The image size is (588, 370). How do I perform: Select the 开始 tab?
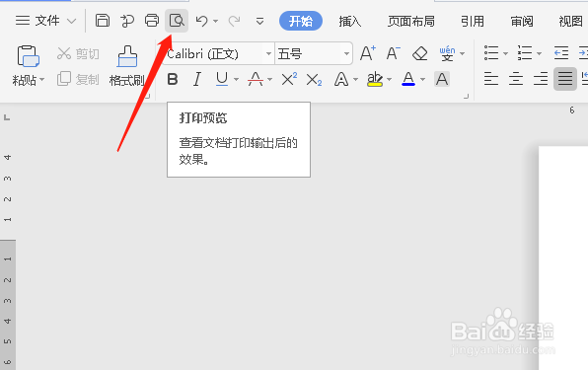(x=301, y=21)
